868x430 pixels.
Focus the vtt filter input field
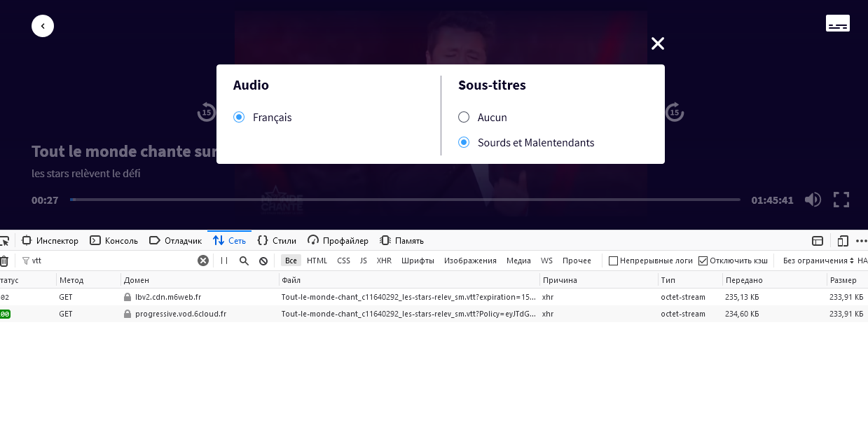[112, 261]
